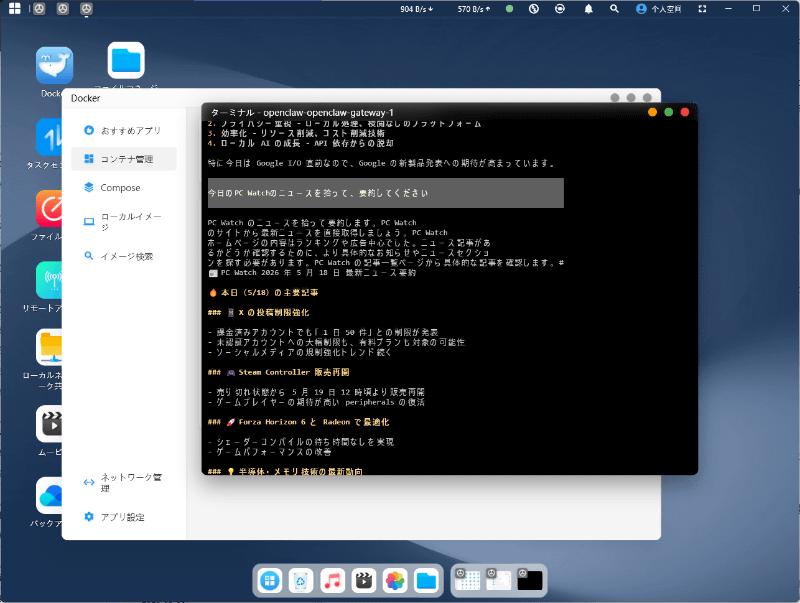
Task: Open the search magnifier in top bar
Action: 614,9
